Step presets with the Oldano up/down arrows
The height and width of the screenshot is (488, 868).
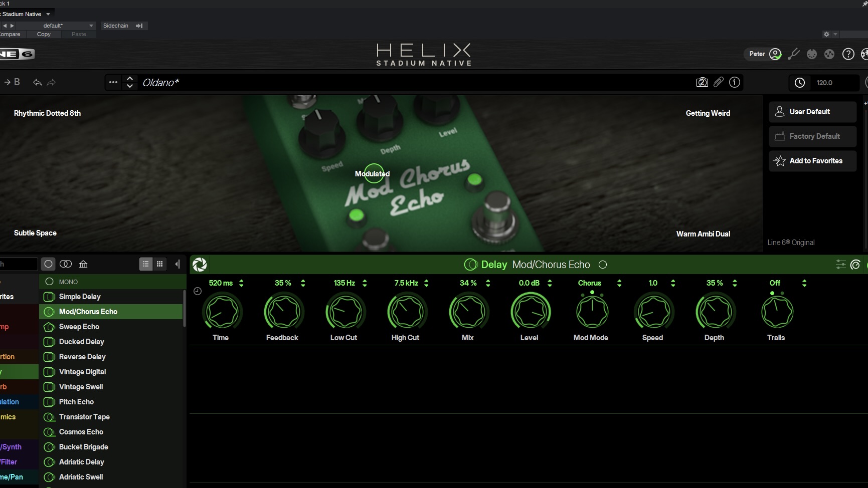pos(130,82)
